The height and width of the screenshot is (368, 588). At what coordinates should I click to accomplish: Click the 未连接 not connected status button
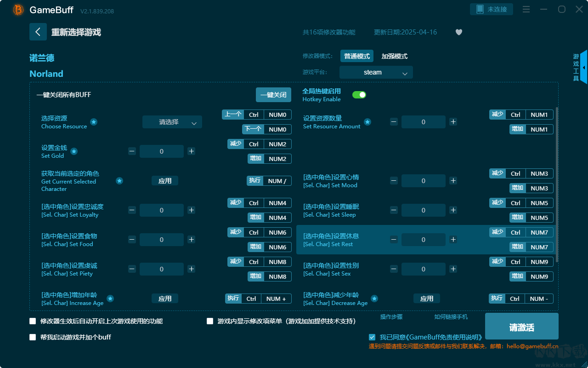492,9
